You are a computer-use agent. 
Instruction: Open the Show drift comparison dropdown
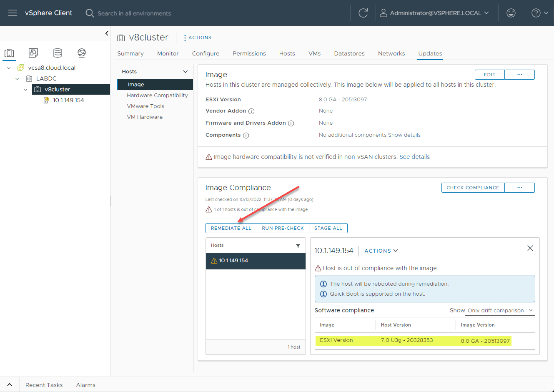click(500, 311)
